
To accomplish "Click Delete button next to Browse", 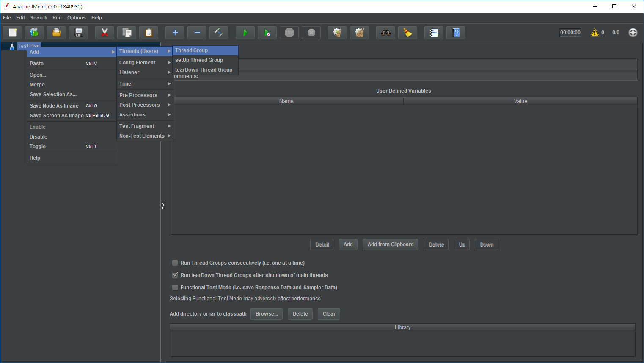I will tap(300, 314).
